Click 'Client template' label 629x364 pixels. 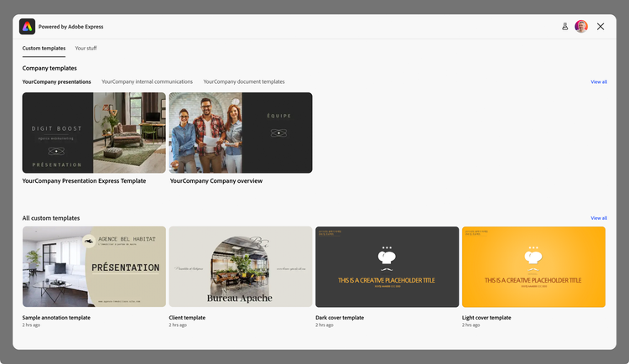[187, 318]
